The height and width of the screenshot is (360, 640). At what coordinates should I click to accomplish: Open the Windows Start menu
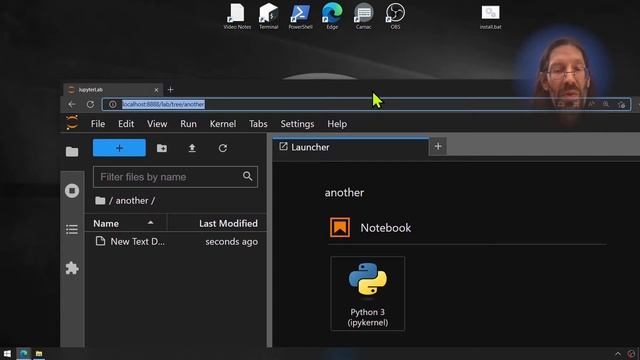[x=7, y=353]
